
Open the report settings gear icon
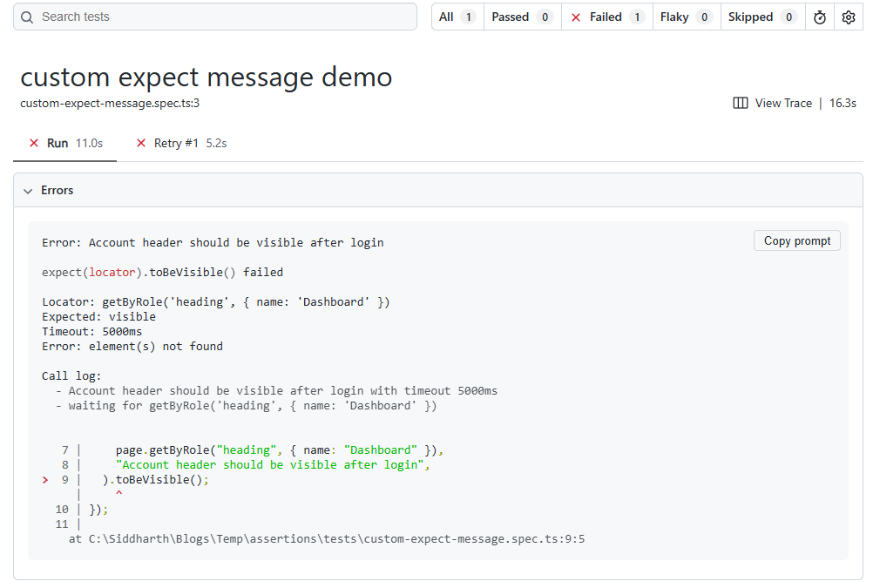[x=848, y=17]
